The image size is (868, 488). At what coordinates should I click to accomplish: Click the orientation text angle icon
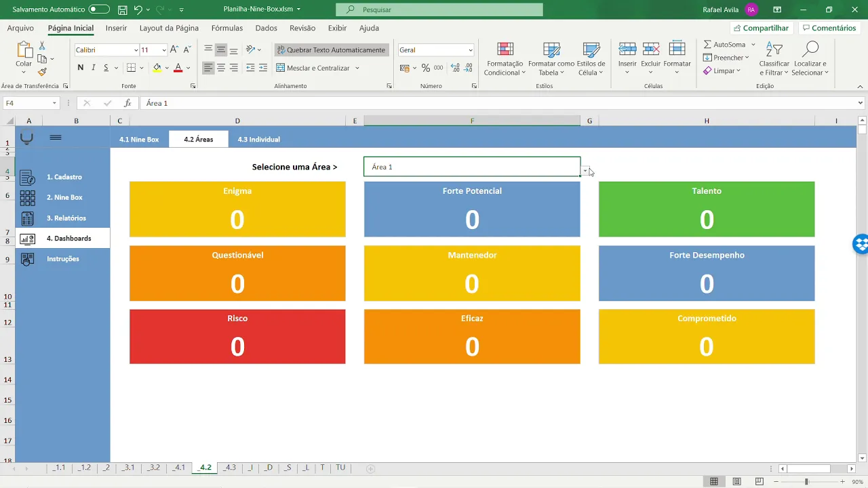(x=251, y=49)
